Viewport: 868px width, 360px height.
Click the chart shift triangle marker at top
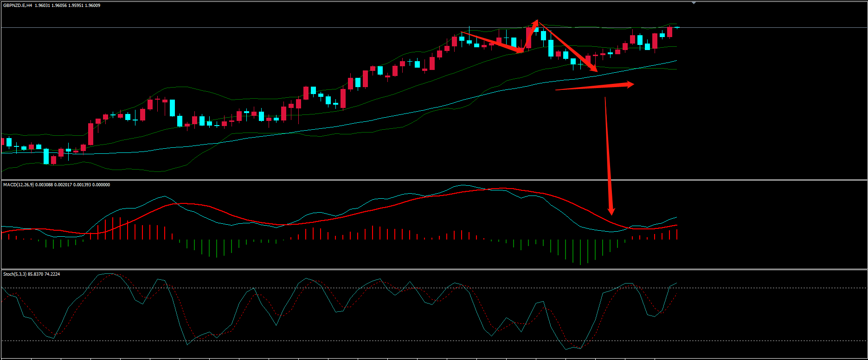(x=694, y=3)
